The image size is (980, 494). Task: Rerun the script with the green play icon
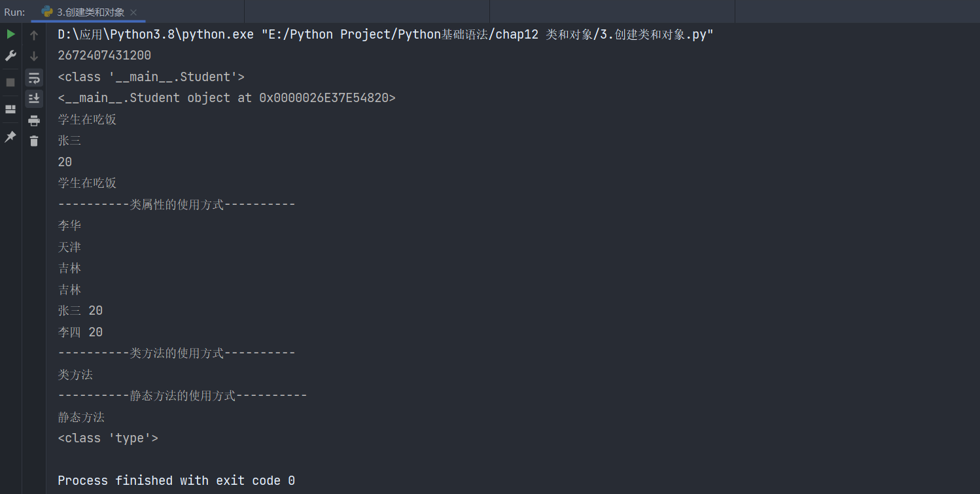tap(10, 35)
